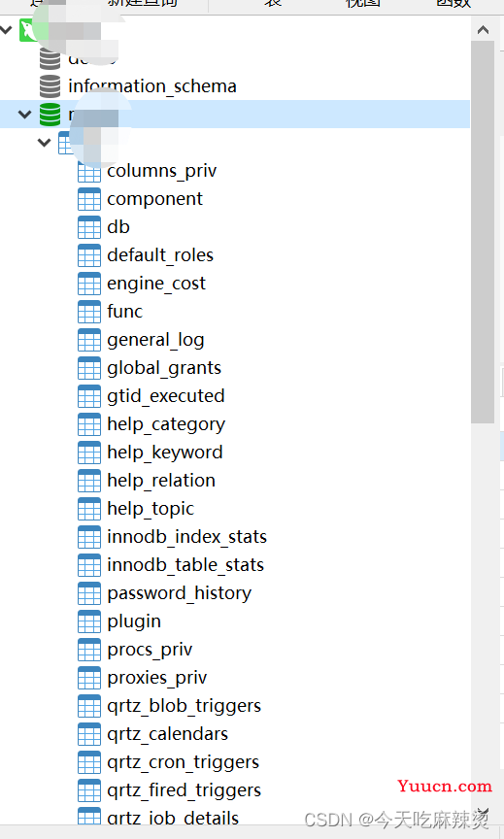The image size is (504, 839).
Task: Select the innodb_index_stats table
Action: click(186, 537)
